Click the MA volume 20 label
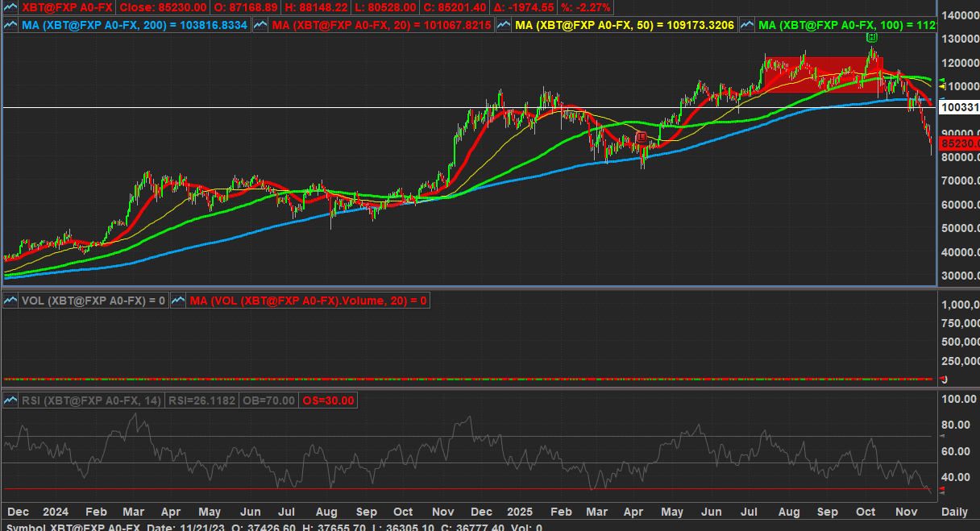Image resolution: width=980 pixels, height=531 pixels. point(309,301)
